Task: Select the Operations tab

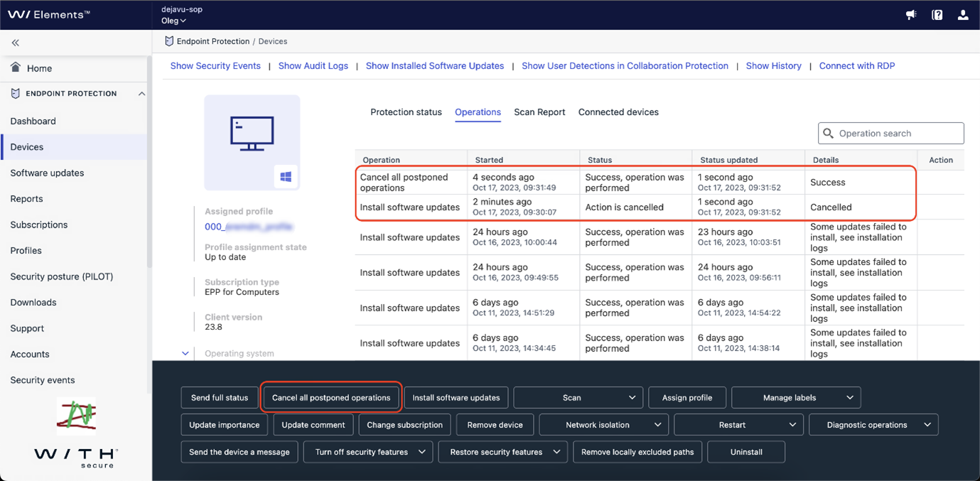Action: [478, 112]
